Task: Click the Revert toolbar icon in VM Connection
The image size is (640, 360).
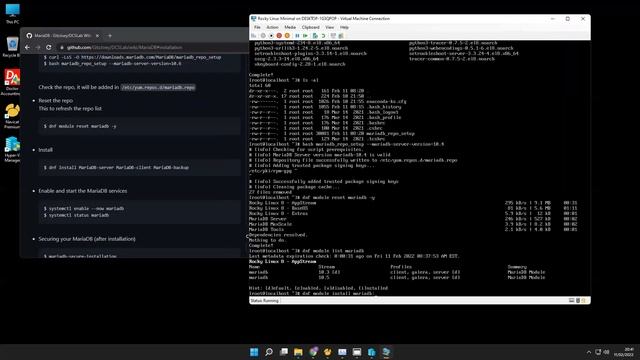Action: click(323, 36)
